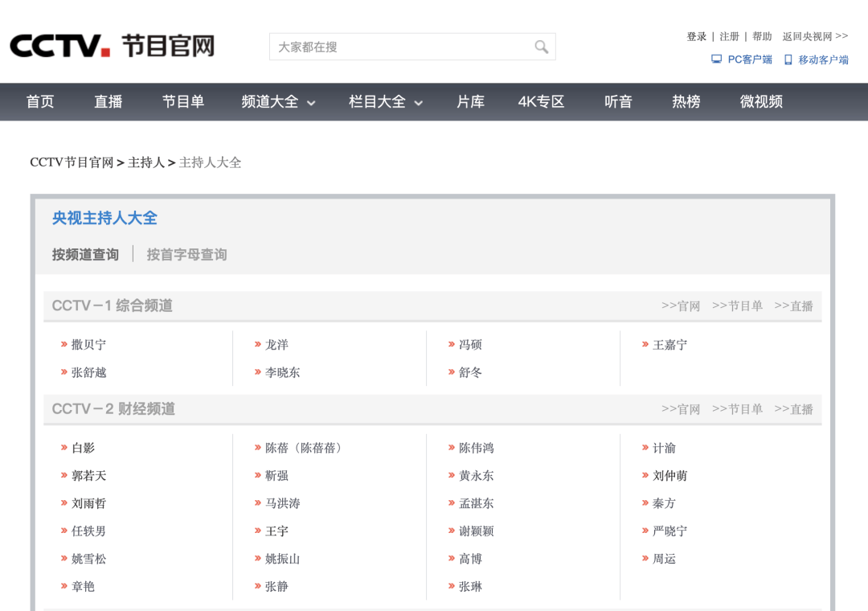Open host 计渝's page
The height and width of the screenshot is (611, 868).
pyautogui.click(x=664, y=448)
